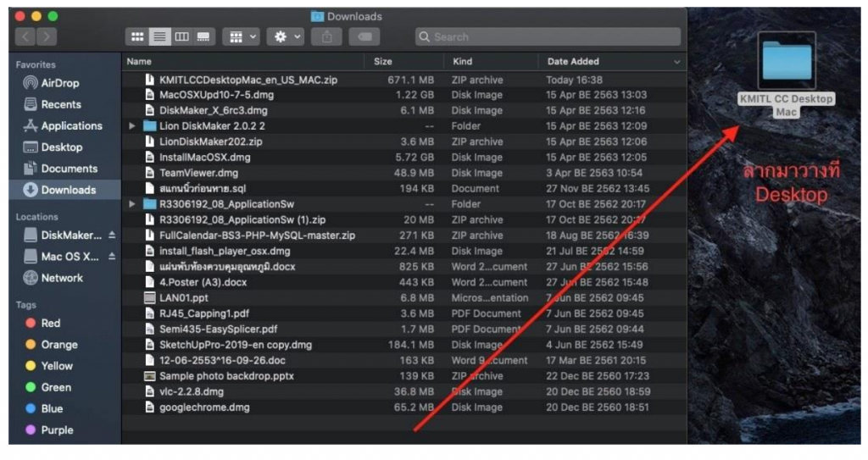
Task: Sort by Date Added column header
Action: [573, 61]
